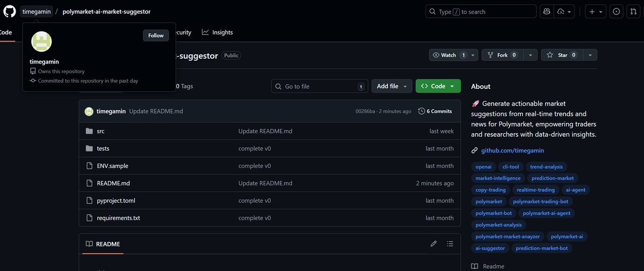Open the README.md file
Image resolution: width=644 pixels, height=271 pixels.
pyautogui.click(x=113, y=183)
